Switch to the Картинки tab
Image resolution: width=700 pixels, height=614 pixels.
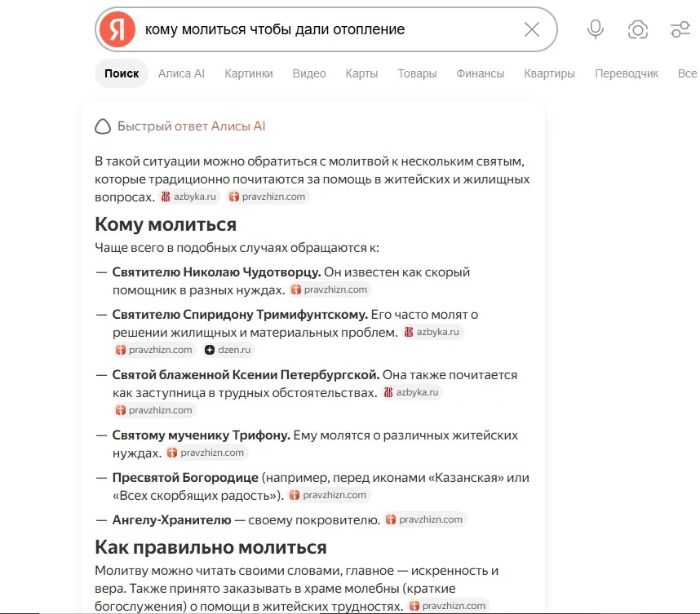[249, 73]
